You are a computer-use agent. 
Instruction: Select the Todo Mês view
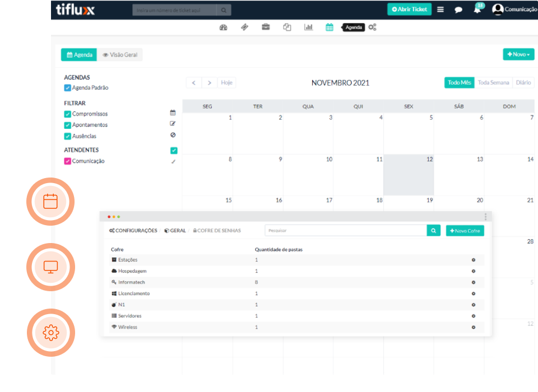tap(460, 83)
